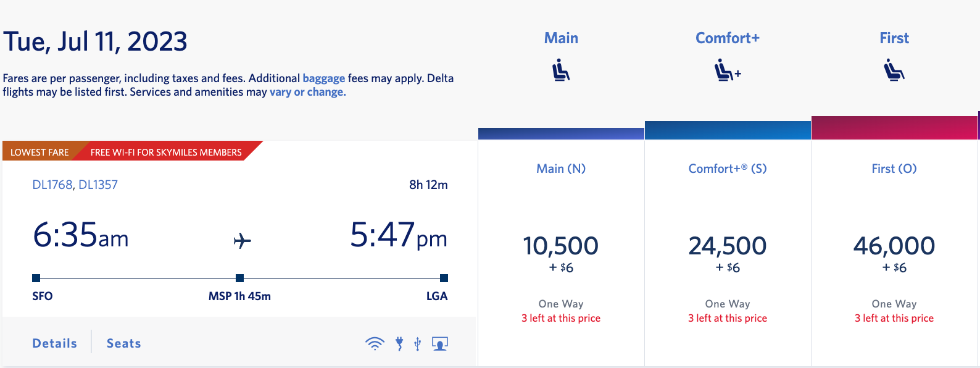Image resolution: width=980 pixels, height=368 pixels.
Task: Click flight number DL1768
Action: (52, 184)
